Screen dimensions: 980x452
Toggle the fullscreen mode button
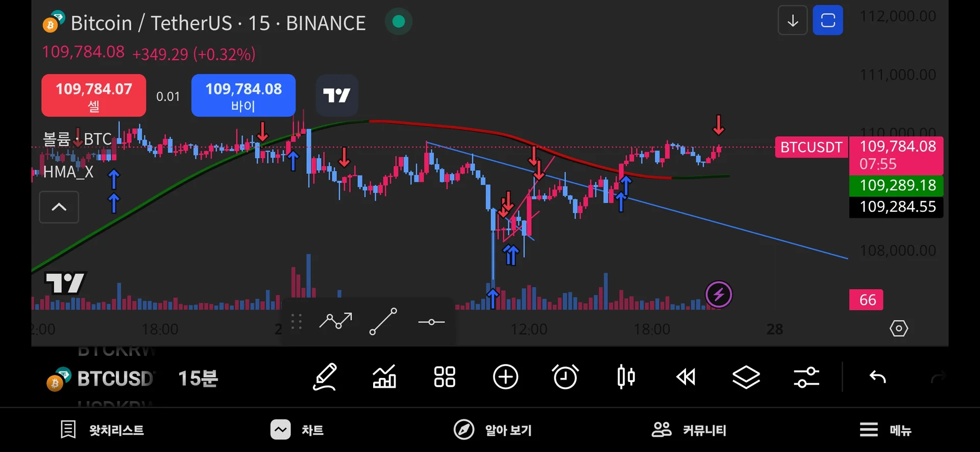pos(827,21)
